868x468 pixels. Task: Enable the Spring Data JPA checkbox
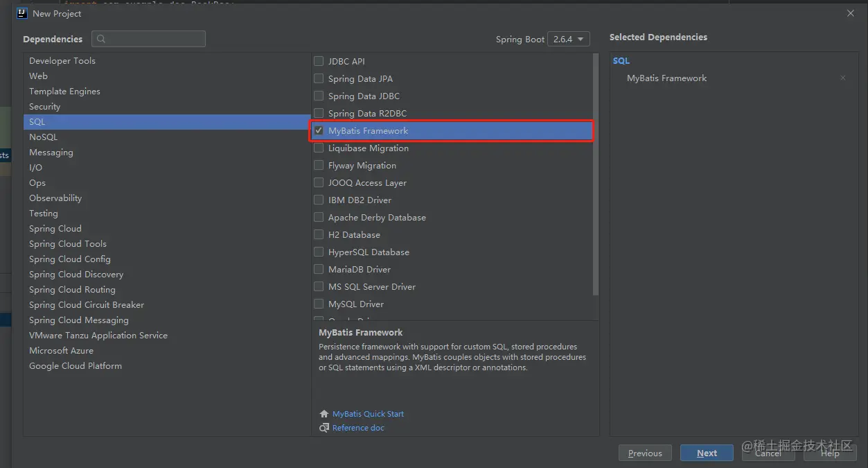[319, 79]
